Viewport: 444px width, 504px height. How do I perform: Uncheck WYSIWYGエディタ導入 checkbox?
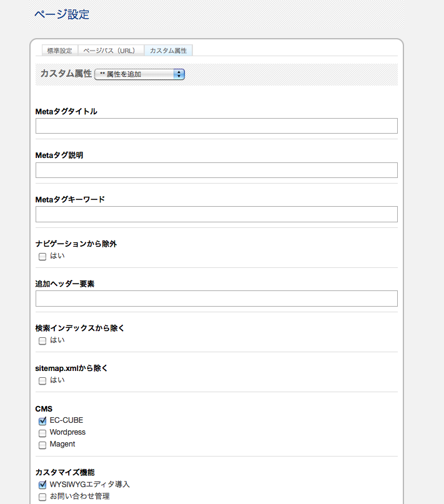coord(42,485)
